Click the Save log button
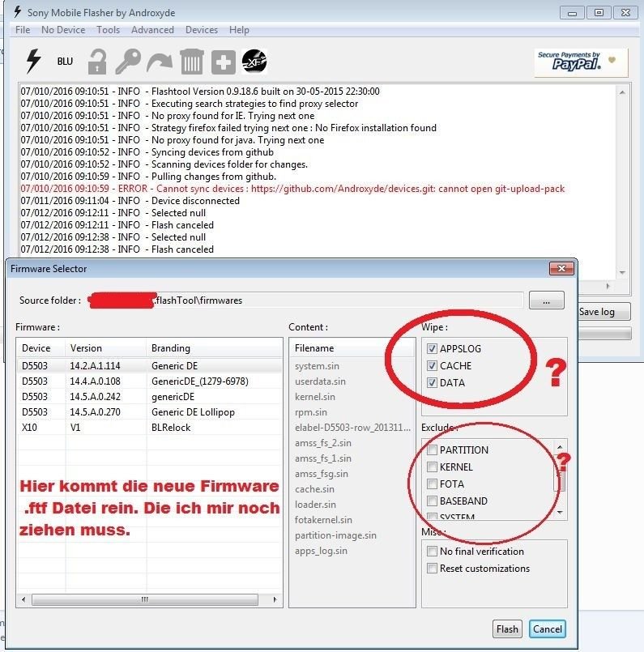This screenshot has width=644, height=652. [603, 312]
